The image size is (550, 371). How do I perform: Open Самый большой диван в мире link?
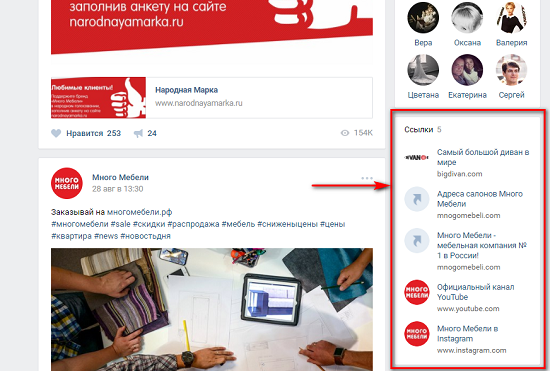pos(483,157)
